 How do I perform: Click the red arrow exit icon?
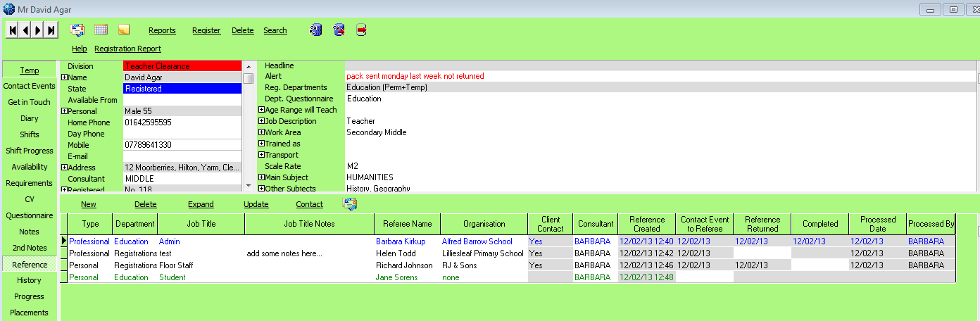(x=361, y=30)
